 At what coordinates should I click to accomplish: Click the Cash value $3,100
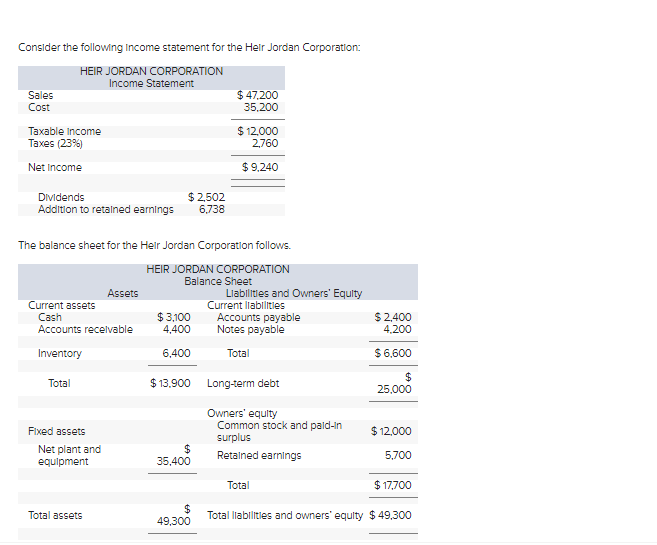[173, 318]
